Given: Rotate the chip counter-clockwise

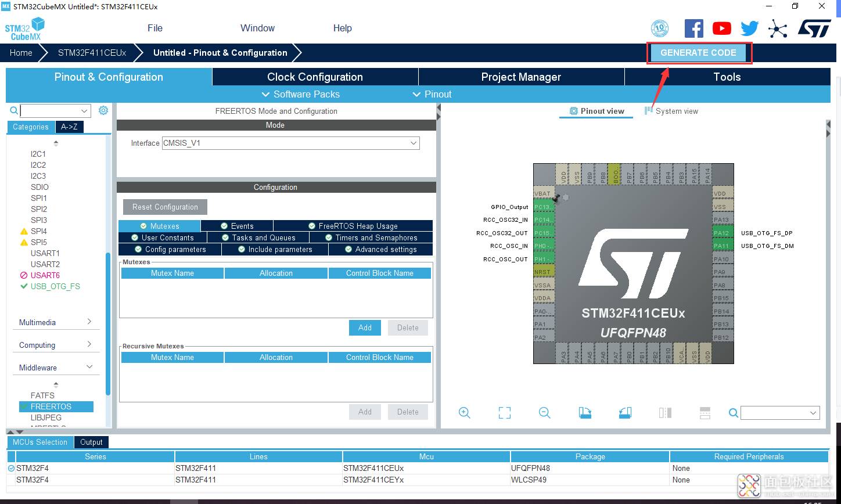Looking at the screenshot, I should point(625,412).
